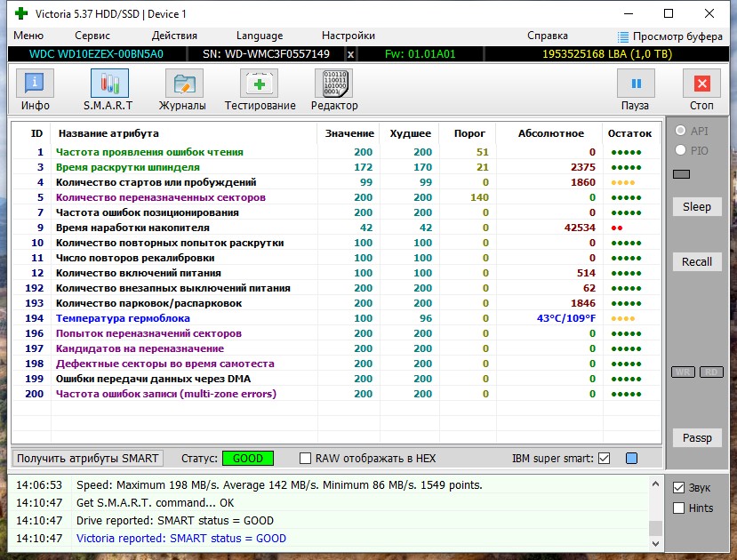
Task: Click absolute value 42534
Action: click(580, 228)
